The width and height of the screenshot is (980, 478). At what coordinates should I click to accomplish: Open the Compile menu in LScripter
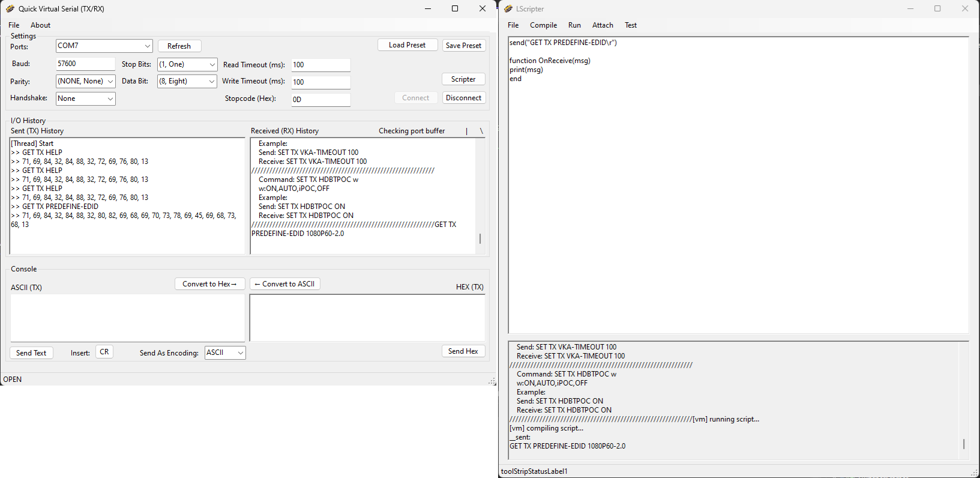point(543,25)
